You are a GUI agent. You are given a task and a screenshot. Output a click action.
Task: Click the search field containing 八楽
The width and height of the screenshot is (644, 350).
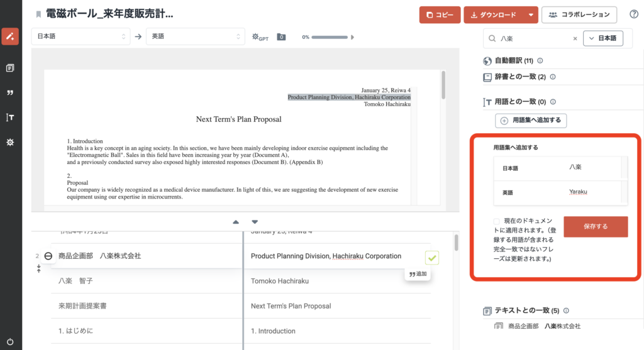coord(535,38)
